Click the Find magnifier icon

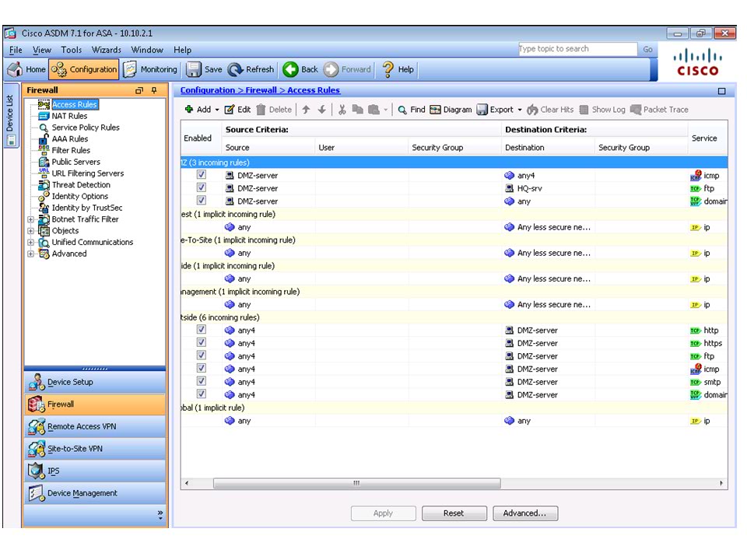[x=402, y=110]
